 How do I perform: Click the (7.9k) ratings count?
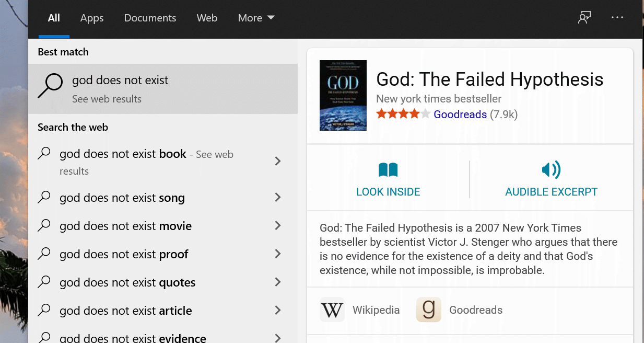pyautogui.click(x=504, y=114)
